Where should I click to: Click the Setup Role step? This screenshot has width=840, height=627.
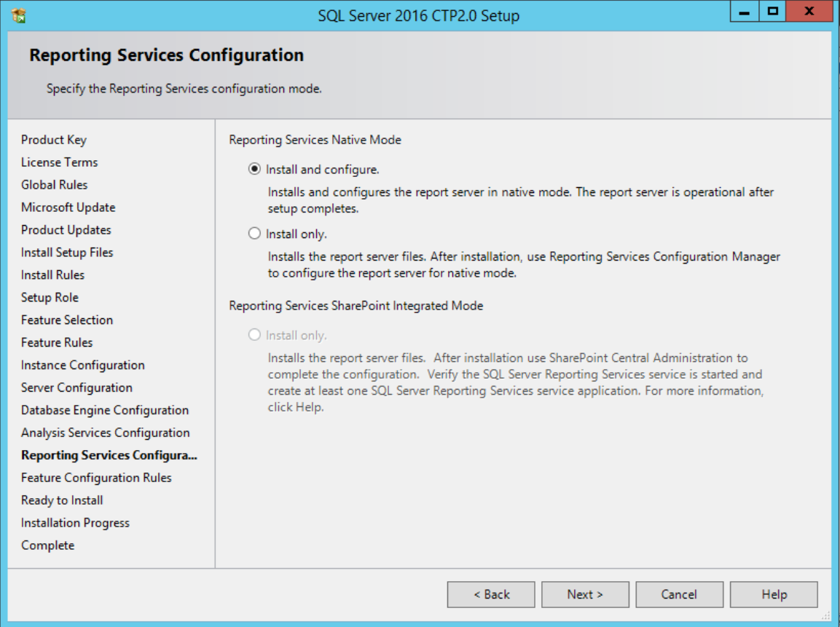click(x=50, y=297)
